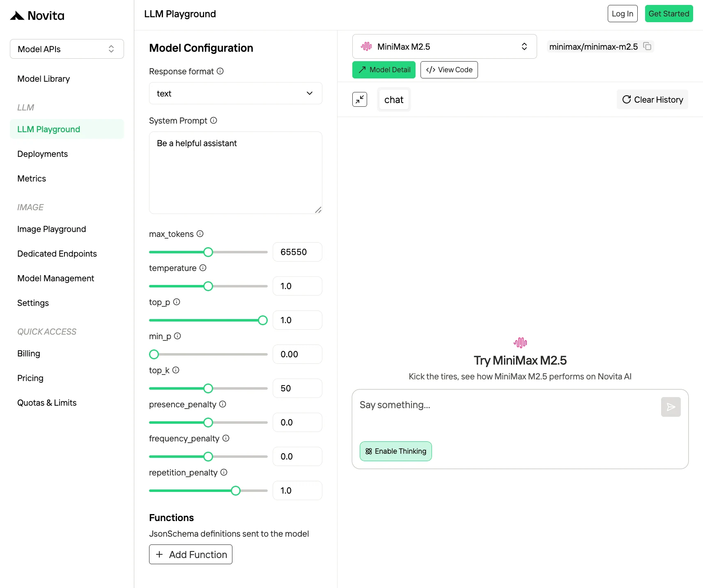Image resolution: width=703 pixels, height=588 pixels.
Task: Click the temperature value field
Action: (297, 286)
